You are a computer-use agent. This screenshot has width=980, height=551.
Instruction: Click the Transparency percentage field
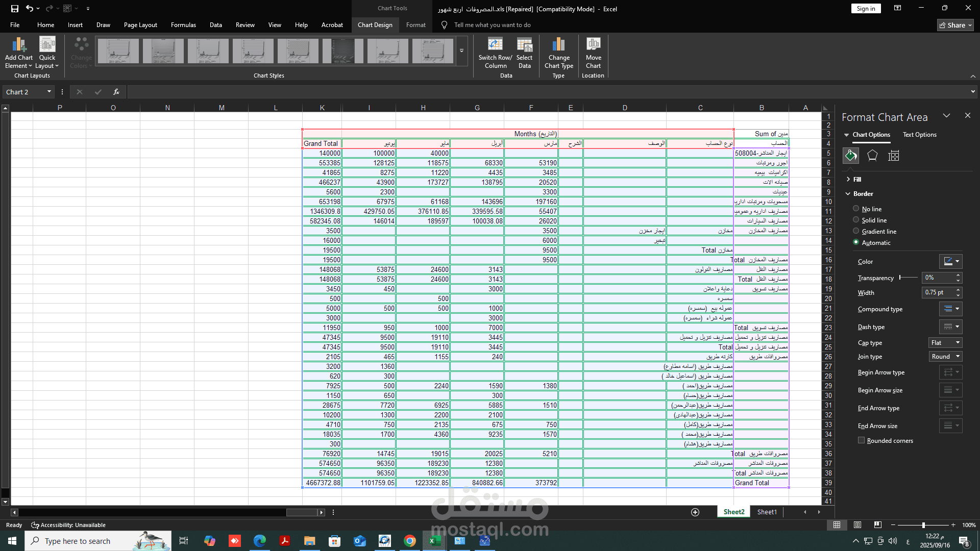click(x=938, y=278)
